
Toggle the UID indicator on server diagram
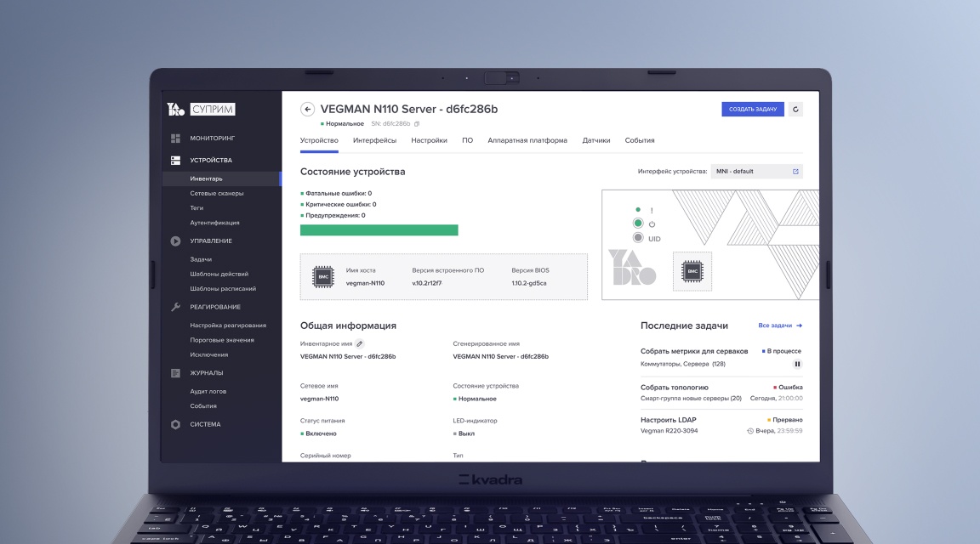point(638,238)
